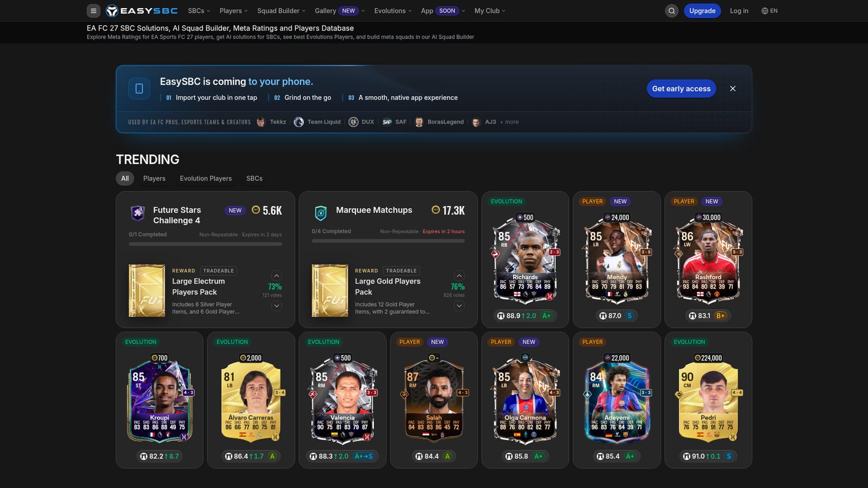Downvote the Large Gold Players Pack
The image size is (868, 488).
459,306
